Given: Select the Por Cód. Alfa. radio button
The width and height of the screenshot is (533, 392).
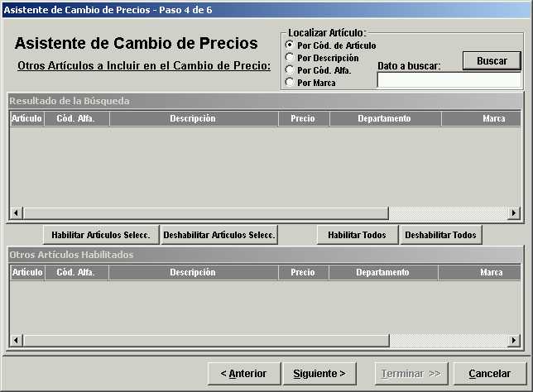Looking at the screenshot, I should [x=290, y=70].
